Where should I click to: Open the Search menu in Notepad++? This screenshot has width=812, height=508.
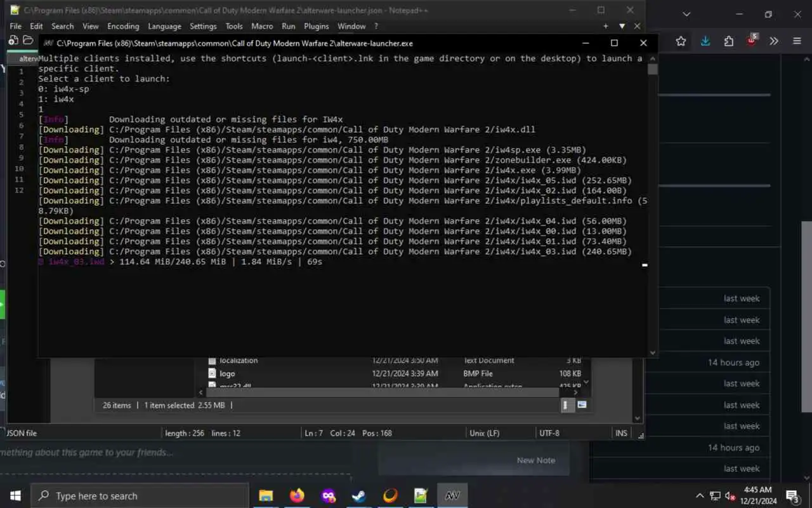(63, 26)
